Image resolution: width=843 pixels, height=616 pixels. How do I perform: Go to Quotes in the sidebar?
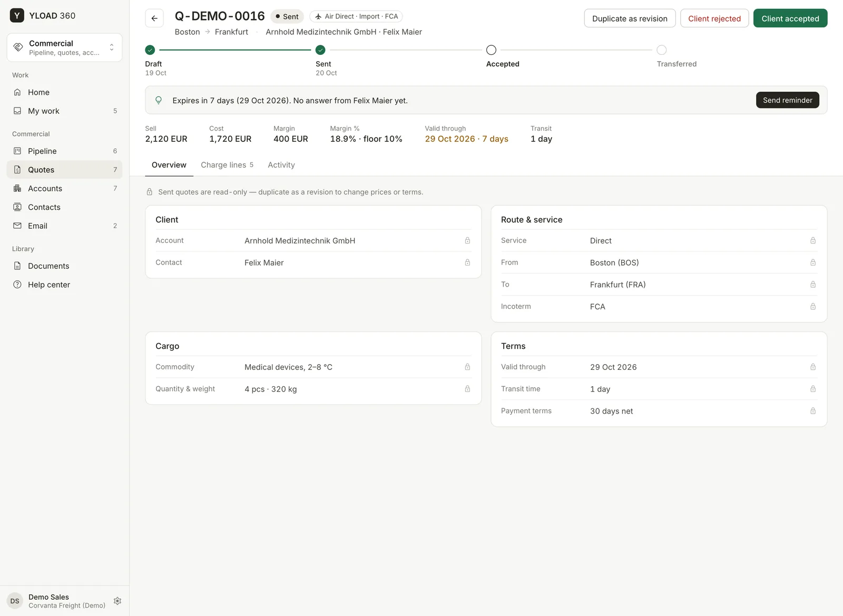[x=64, y=170]
